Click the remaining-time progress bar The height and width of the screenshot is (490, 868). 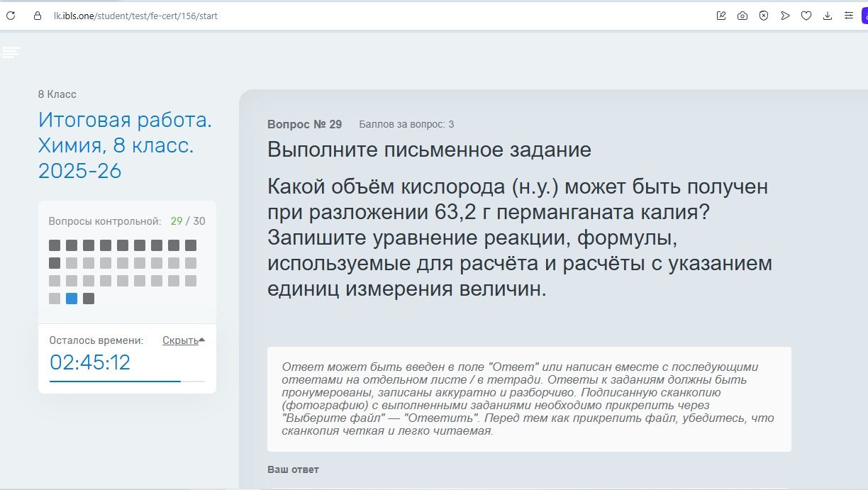[x=127, y=382]
